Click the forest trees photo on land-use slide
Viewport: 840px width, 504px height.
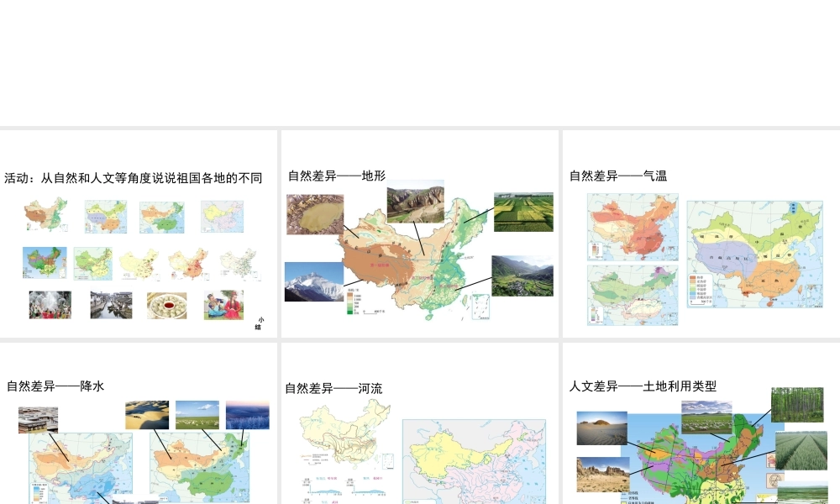click(797, 404)
